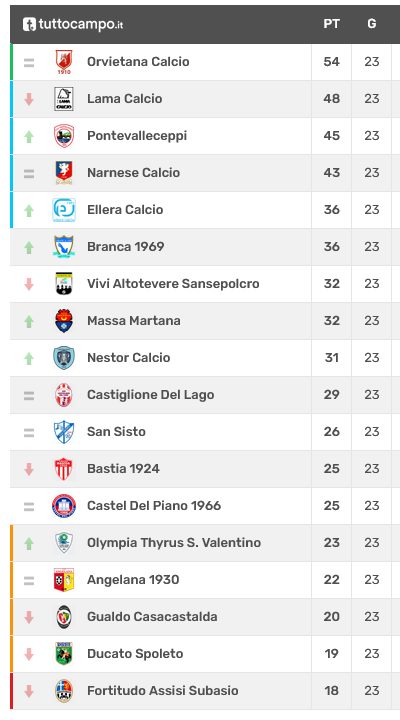Open Olympia Thyrus S. Valentino link

[x=174, y=543]
